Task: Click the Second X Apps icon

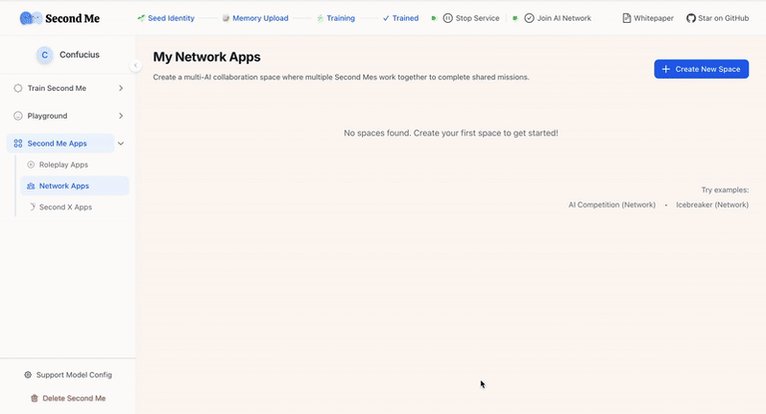Action: (32, 207)
